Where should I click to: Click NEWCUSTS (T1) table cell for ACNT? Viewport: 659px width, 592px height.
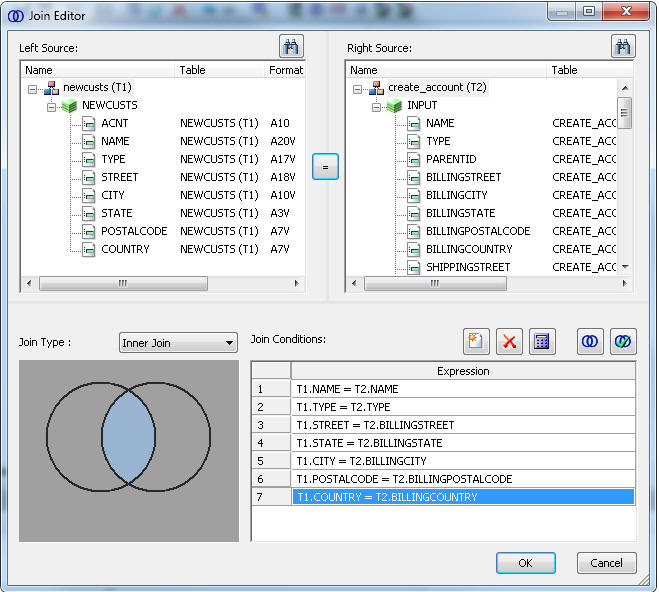click(219, 124)
